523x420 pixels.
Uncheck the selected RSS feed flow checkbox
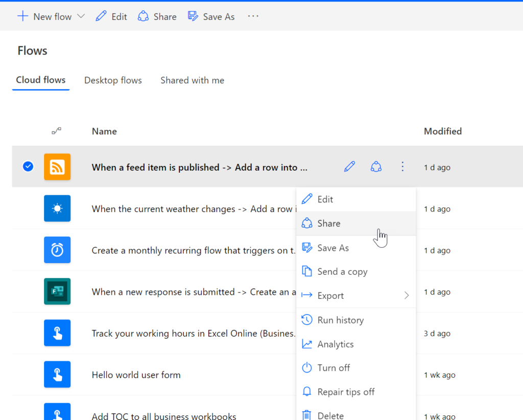tap(28, 167)
